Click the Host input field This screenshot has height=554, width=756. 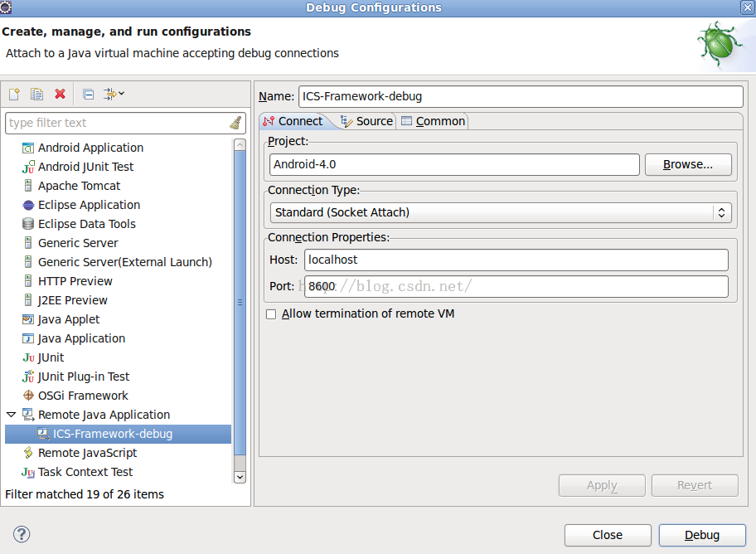coord(516,260)
